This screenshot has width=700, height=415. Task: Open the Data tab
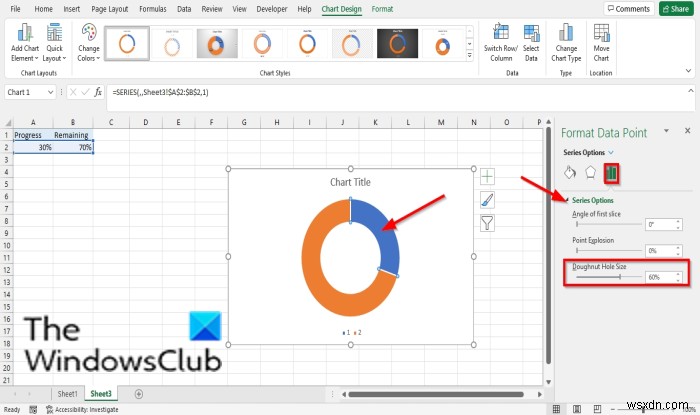(x=184, y=8)
